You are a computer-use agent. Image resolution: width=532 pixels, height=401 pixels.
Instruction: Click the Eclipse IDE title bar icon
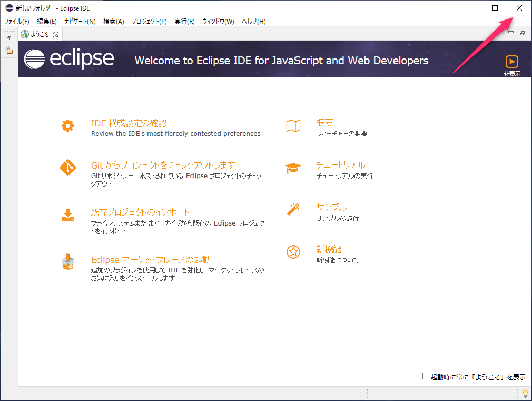(x=9, y=8)
